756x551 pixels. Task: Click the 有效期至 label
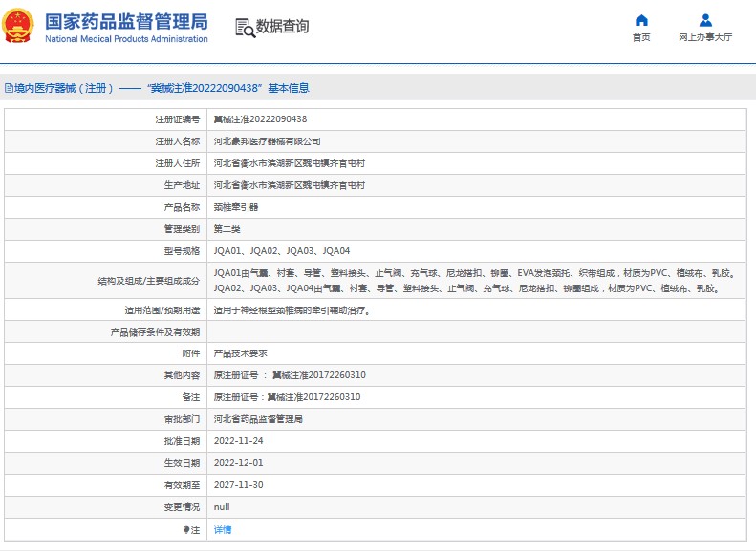click(182, 485)
